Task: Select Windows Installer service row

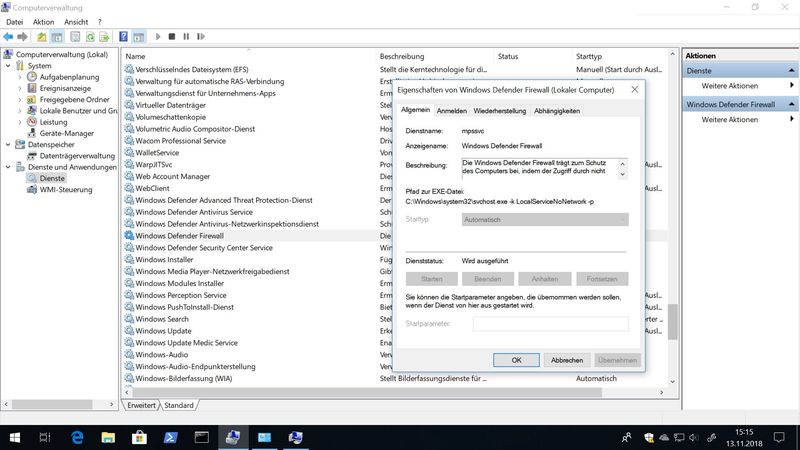Action: [164, 259]
